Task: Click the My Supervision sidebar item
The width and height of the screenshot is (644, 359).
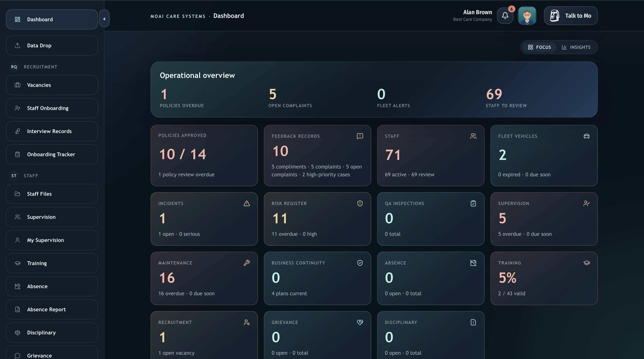Action: (52, 240)
